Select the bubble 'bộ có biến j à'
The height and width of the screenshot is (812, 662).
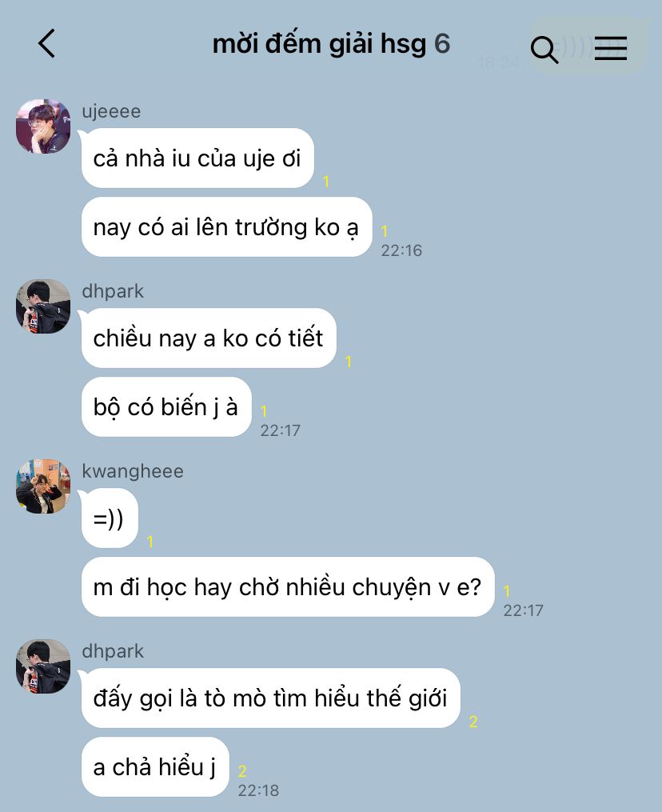point(166,407)
